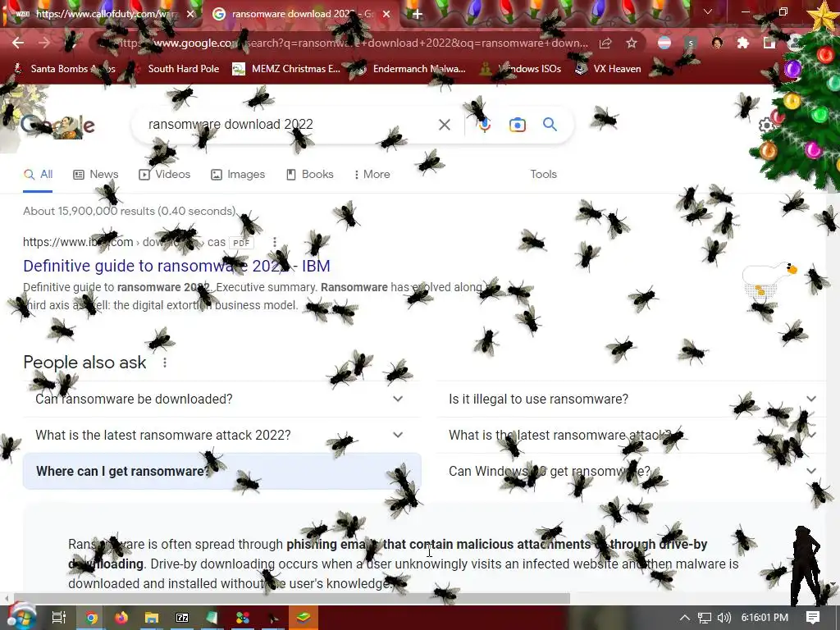The image size is (840, 630).
Task: Click the Google search query input field
Action: coord(284,125)
